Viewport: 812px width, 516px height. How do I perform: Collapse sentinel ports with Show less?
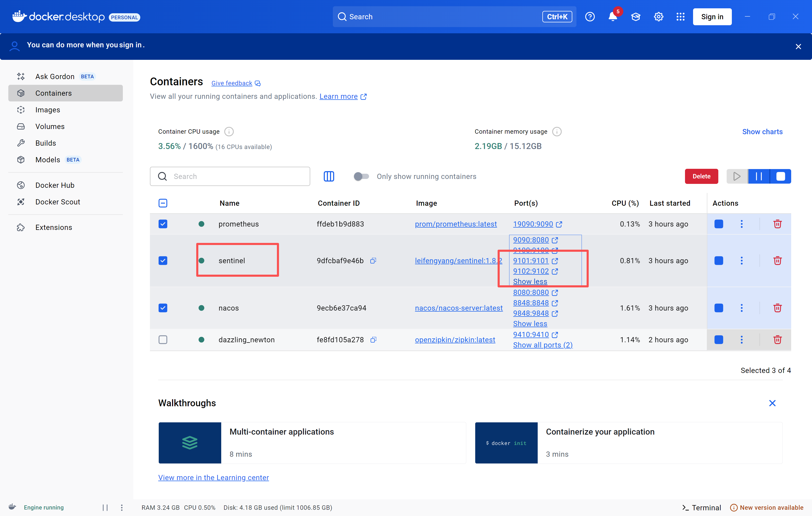coord(530,281)
